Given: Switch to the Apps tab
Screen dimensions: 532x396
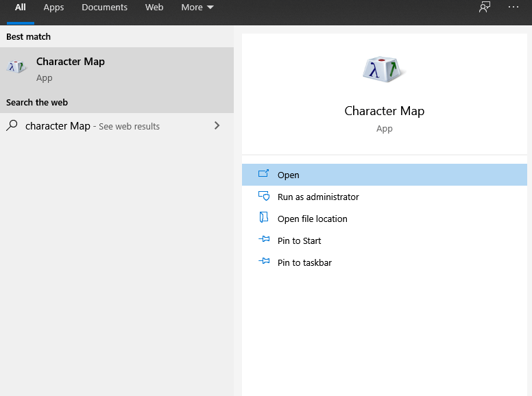Looking at the screenshot, I should click(53, 8).
